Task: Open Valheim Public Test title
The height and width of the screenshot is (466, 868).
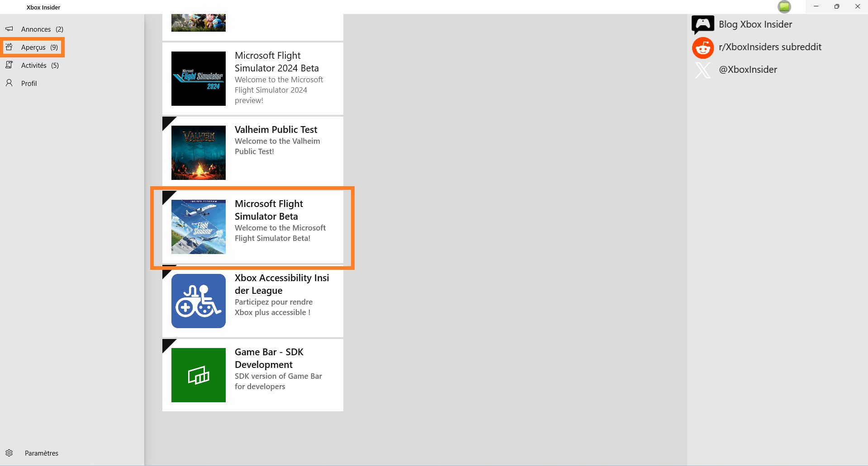Action: coord(276,130)
